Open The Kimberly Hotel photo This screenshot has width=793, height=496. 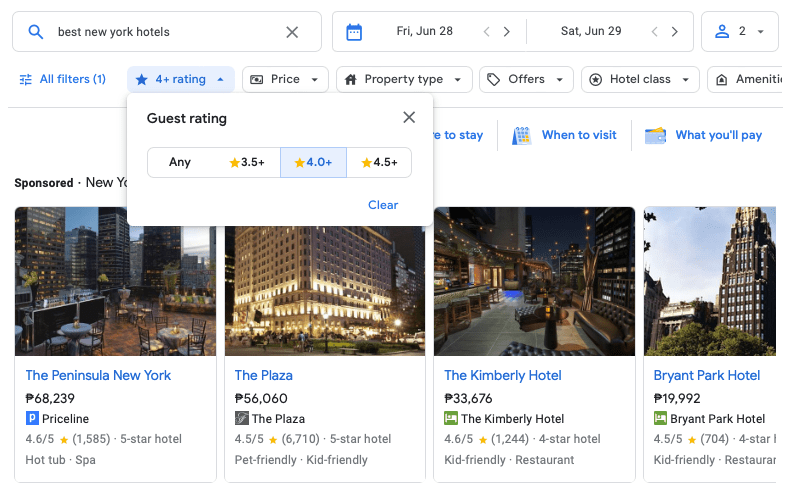[534, 281]
